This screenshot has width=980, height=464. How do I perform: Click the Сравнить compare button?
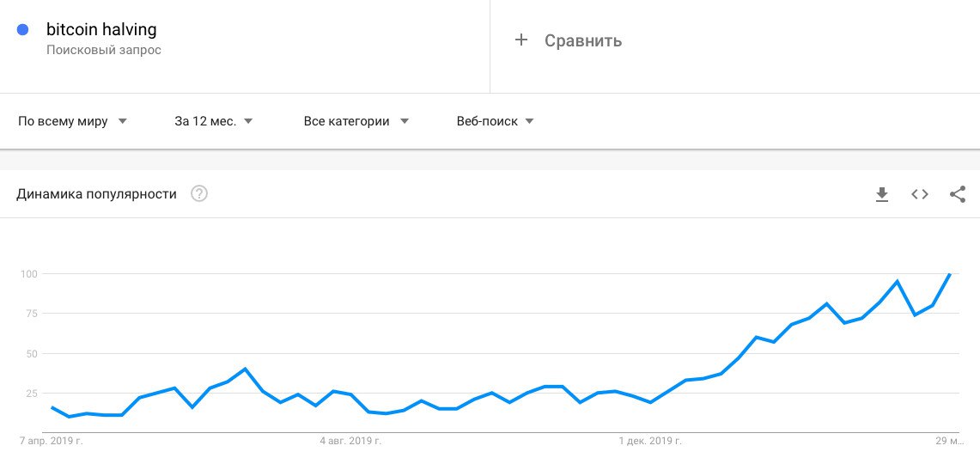(x=582, y=40)
